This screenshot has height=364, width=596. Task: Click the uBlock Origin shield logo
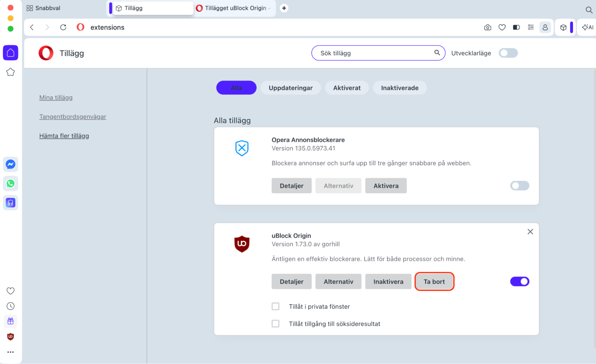(x=242, y=244)
